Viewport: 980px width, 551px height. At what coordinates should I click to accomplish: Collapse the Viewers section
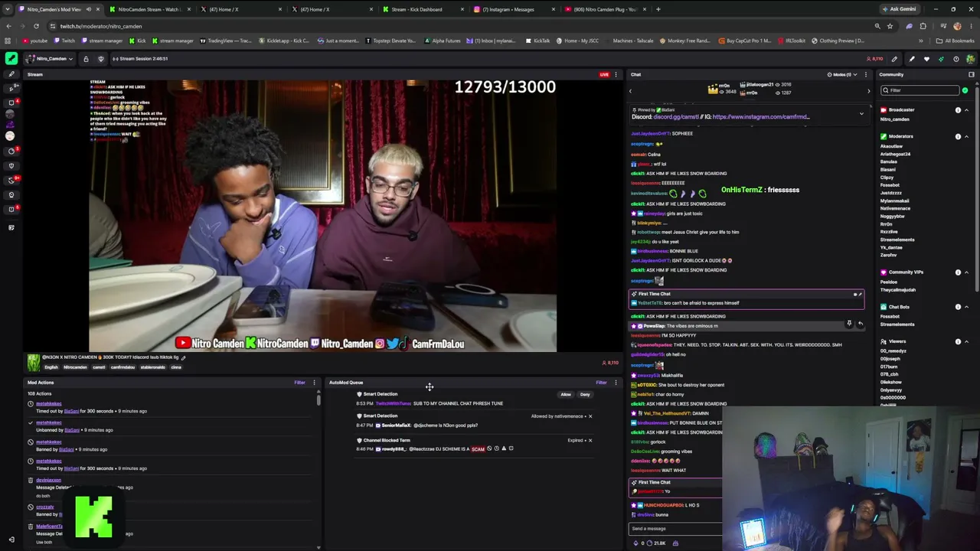(x=966, y=341)
